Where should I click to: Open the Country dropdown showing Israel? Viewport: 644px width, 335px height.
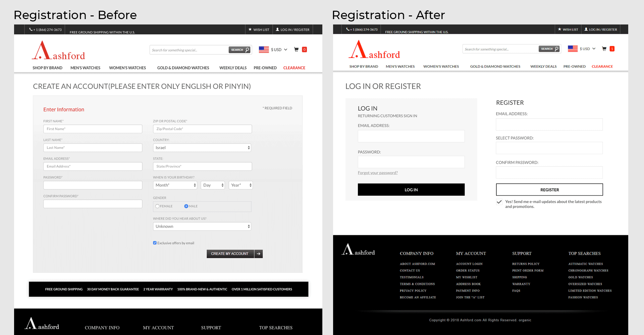tap(202, 148)
